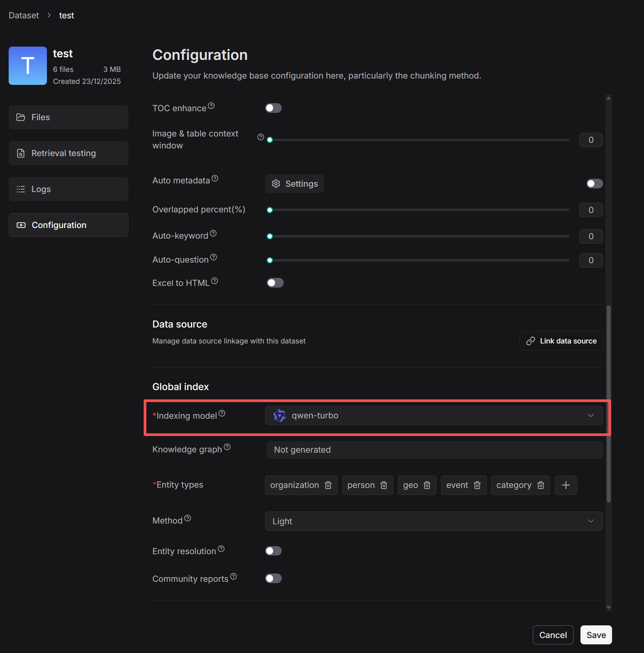Add a new entity type with plus

(566, 485)
